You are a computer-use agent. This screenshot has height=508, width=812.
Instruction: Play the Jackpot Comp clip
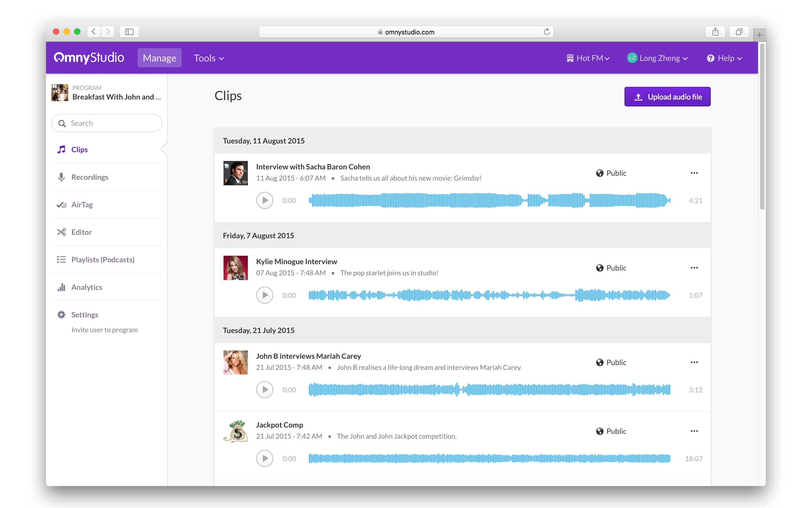264,458
